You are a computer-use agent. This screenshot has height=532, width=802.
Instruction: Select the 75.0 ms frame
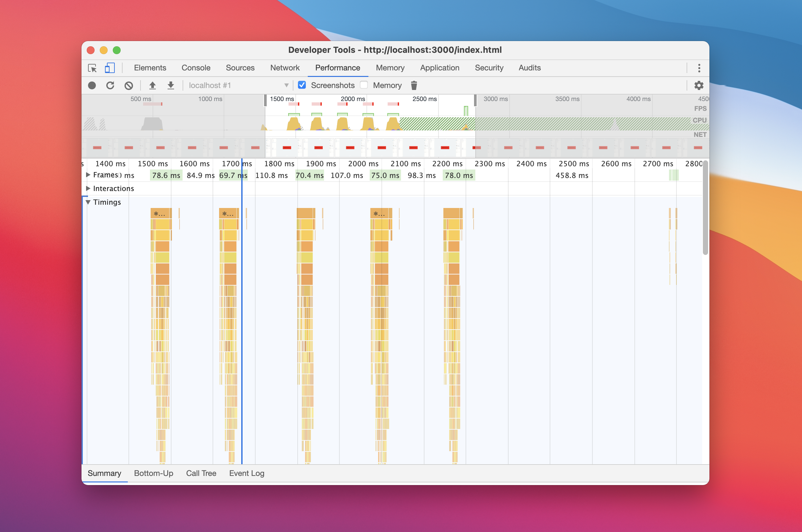(x=385, y=175)
